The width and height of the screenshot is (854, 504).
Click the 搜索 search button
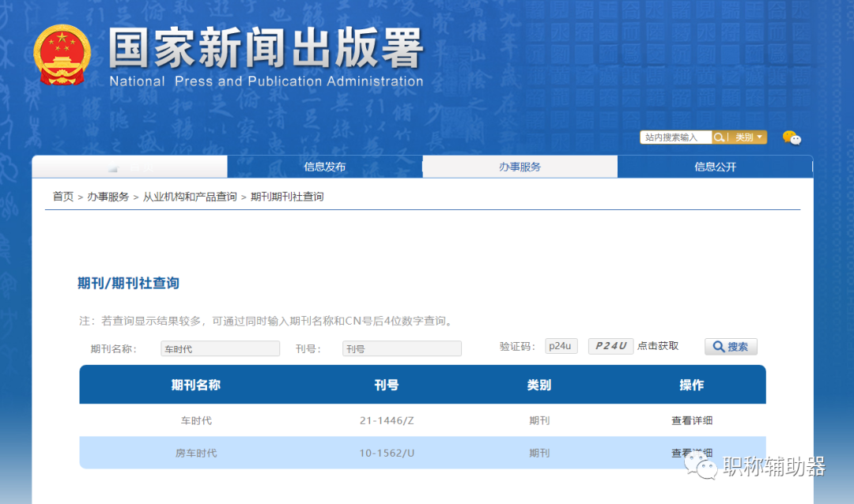pyautogui.click(x=731, y=346)
